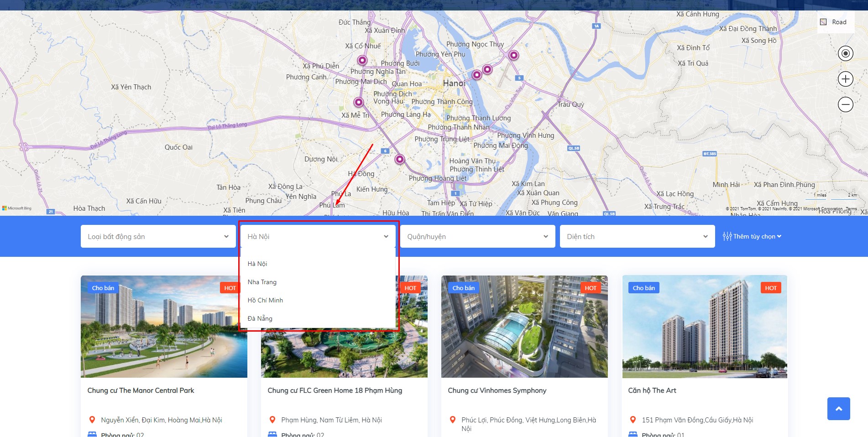Select Hà Nội from the city list

pyautogui.click(x=318, y=264)
